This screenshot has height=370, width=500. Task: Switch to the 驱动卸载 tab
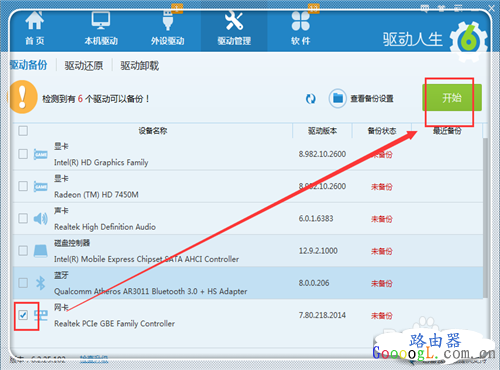[x=140, y=66]
